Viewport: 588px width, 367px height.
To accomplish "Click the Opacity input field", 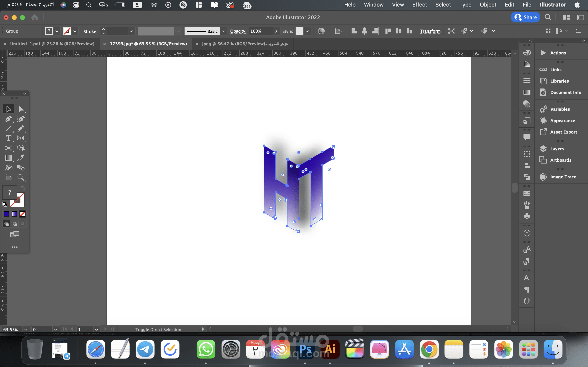I will 260,31.
